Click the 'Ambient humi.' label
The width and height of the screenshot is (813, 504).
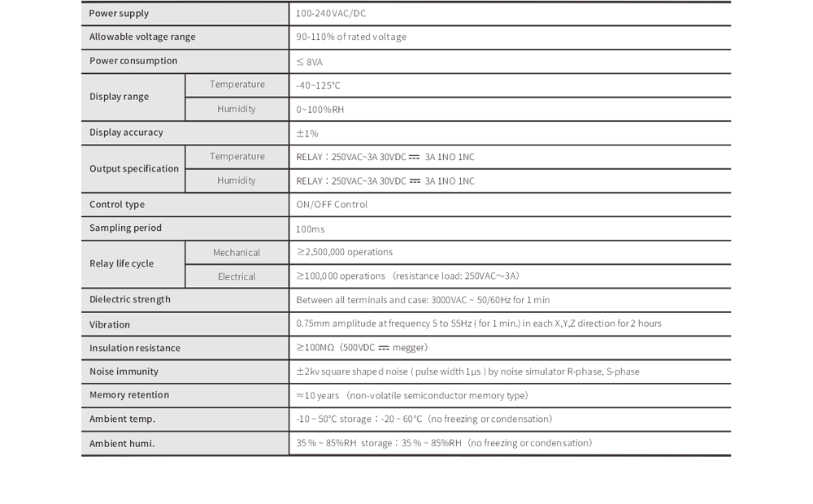pyautogui.click(x=122, y=443)
